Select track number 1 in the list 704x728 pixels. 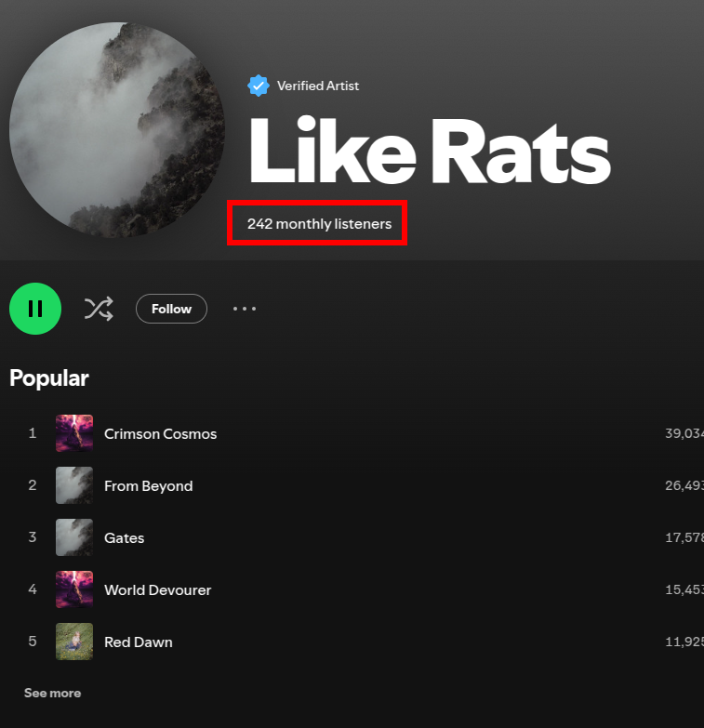pyautogui.click(x=33, y=433)
